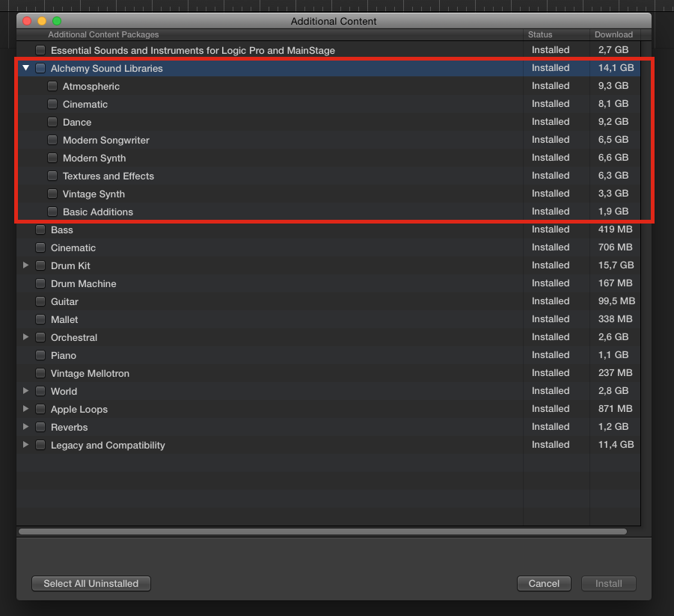Check the Legacy and Compatibility checkbox
The image size is (674, 616).
pyautogui.click(x=40, y=445)
